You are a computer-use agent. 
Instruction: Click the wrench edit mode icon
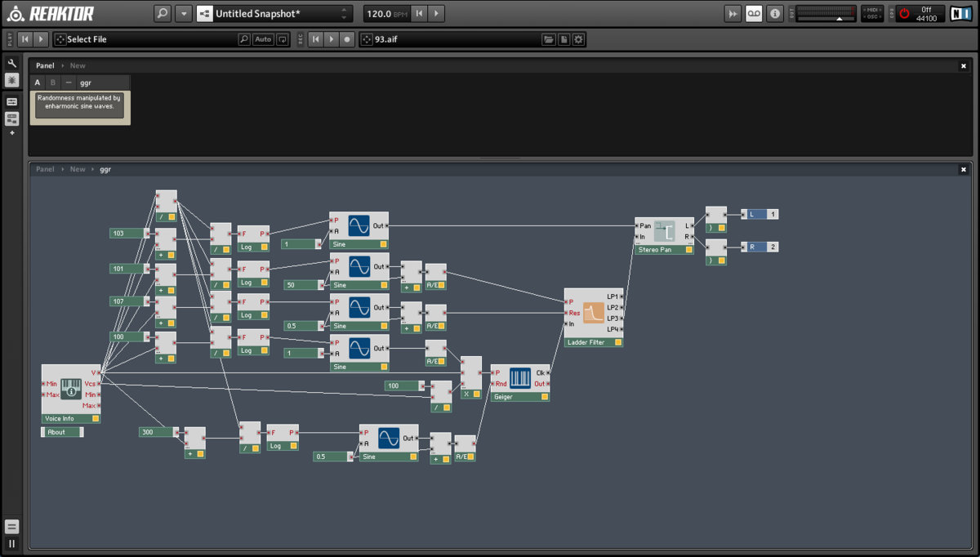[x=12, y=63]
